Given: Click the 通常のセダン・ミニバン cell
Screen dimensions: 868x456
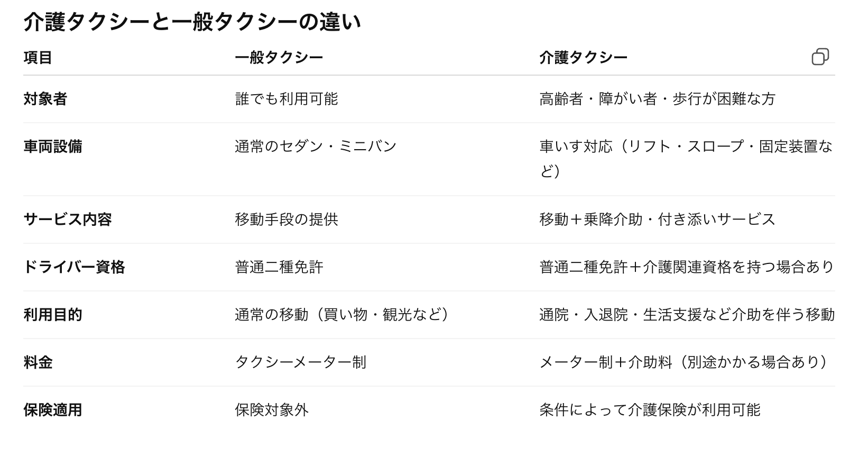Looking at the screenshot, I should pos(316,147).
